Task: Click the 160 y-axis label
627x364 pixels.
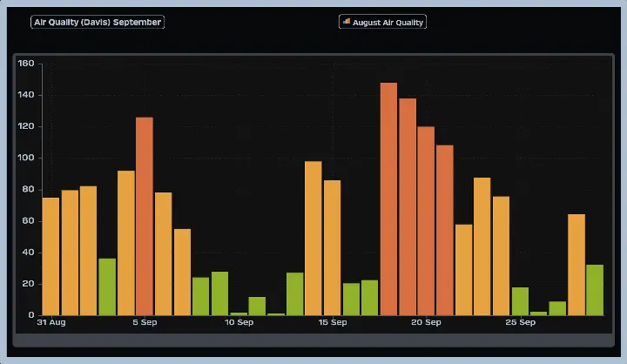Action: (x=25, y=64)
